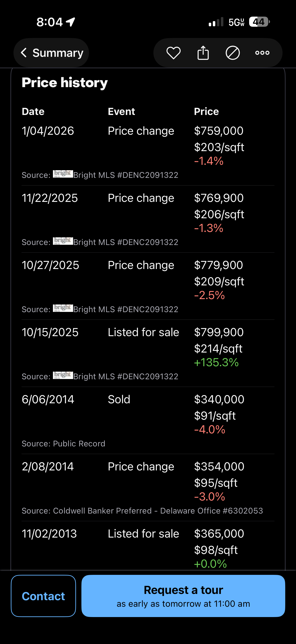Screen dimensions: 296x644
Task: Request a tour for tomorrow at 11:00 am
Action: [x=183, y=596]
